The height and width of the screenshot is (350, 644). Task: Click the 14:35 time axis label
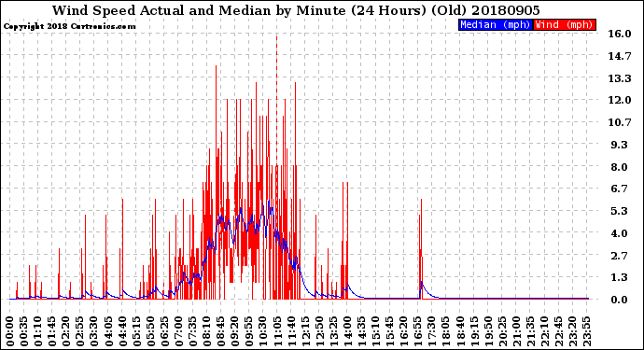362,331
